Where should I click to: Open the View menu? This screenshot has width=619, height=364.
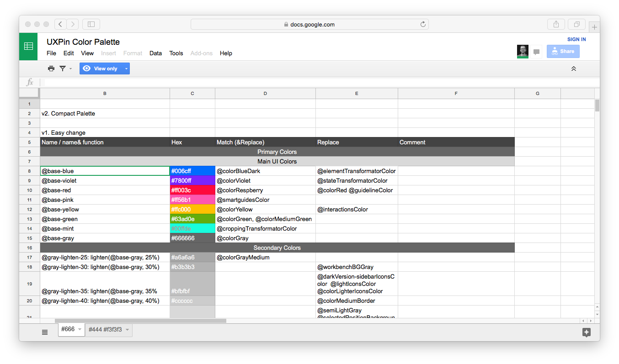coord(87,53)
